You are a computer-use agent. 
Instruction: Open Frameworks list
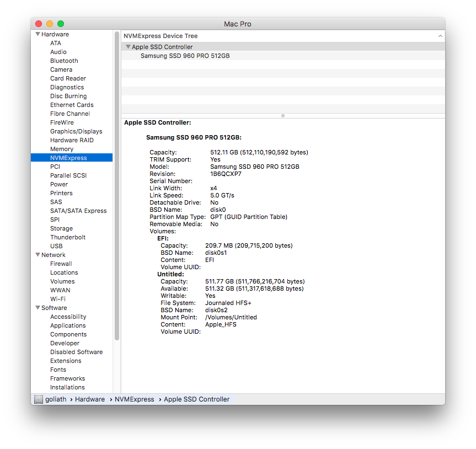click(x=67, y=378)
